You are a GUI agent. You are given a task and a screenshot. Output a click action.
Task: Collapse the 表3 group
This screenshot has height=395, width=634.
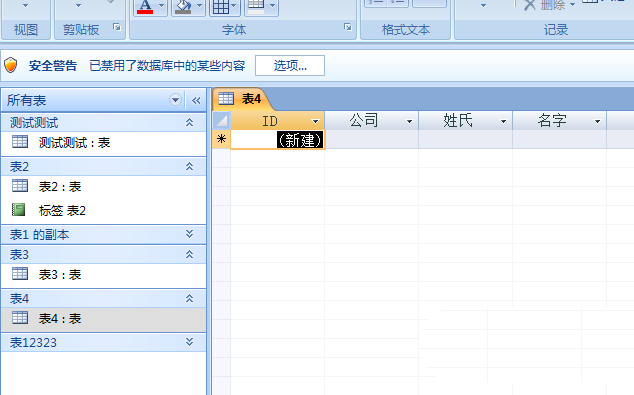click(189, 254)
